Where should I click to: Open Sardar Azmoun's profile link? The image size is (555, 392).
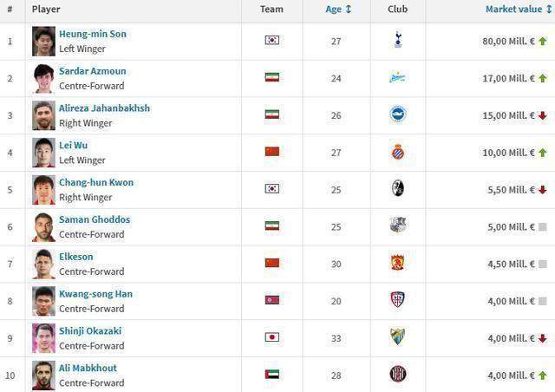coord(93,71)
